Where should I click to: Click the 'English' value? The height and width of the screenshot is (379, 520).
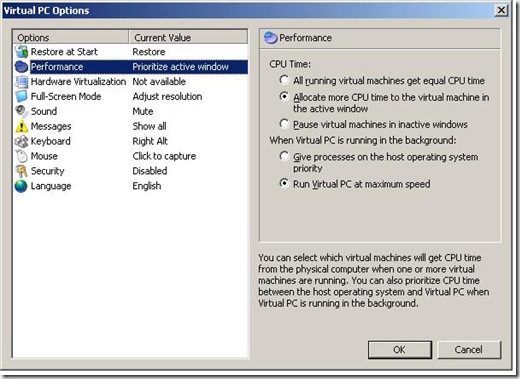[147, 186]
